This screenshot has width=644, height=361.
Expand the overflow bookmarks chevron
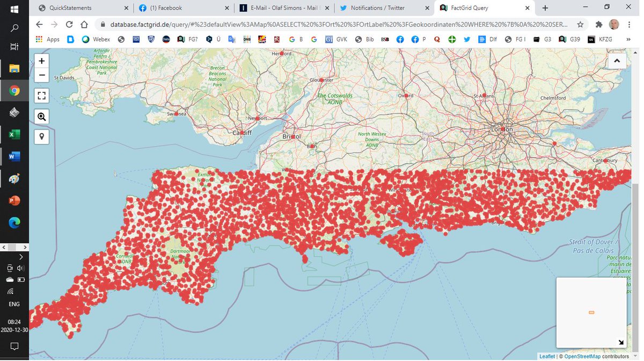(x=628, y=39)
